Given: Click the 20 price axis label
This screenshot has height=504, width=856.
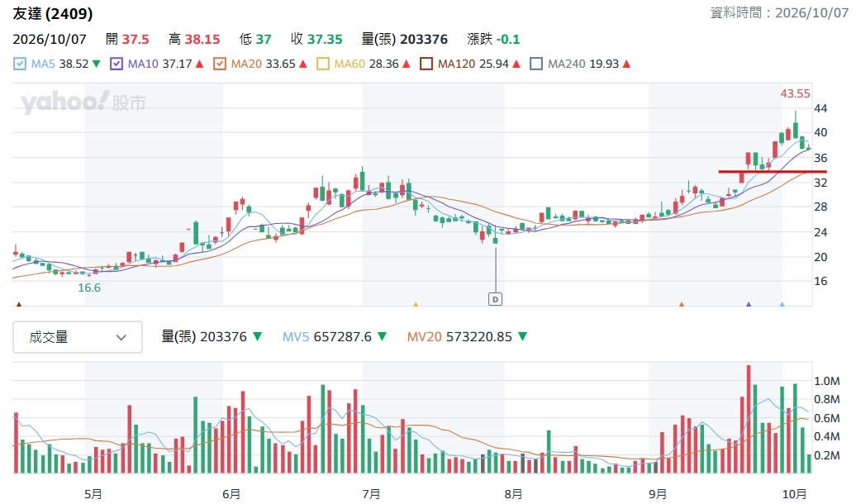Looking at the screenshot, I should pyautogui.click(x=820, y=257).
